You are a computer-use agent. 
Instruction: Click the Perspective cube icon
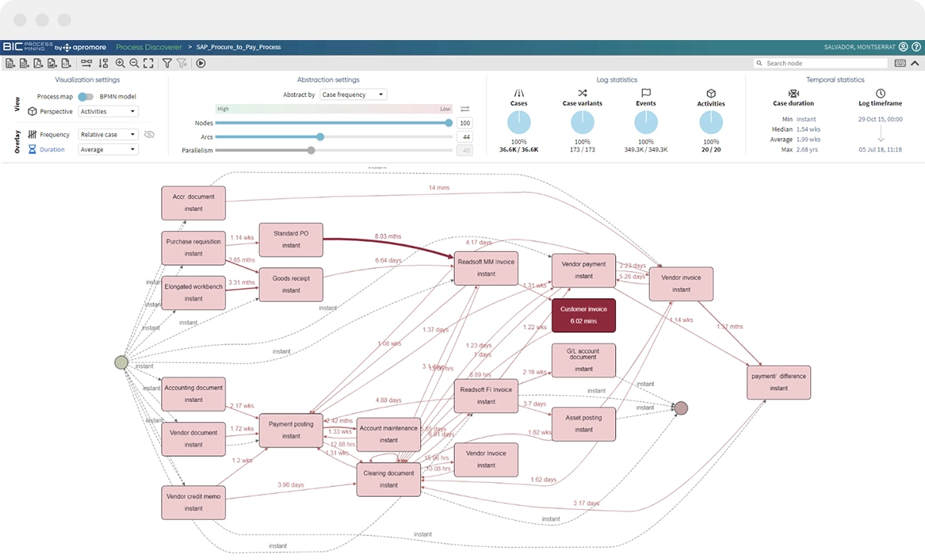pyautogui.click(x=32, y=112)
